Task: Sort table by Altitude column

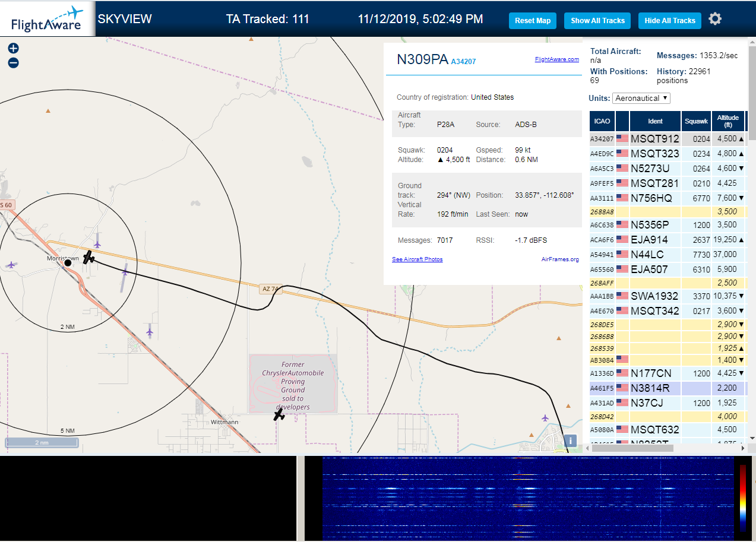Action: point(727,121)
